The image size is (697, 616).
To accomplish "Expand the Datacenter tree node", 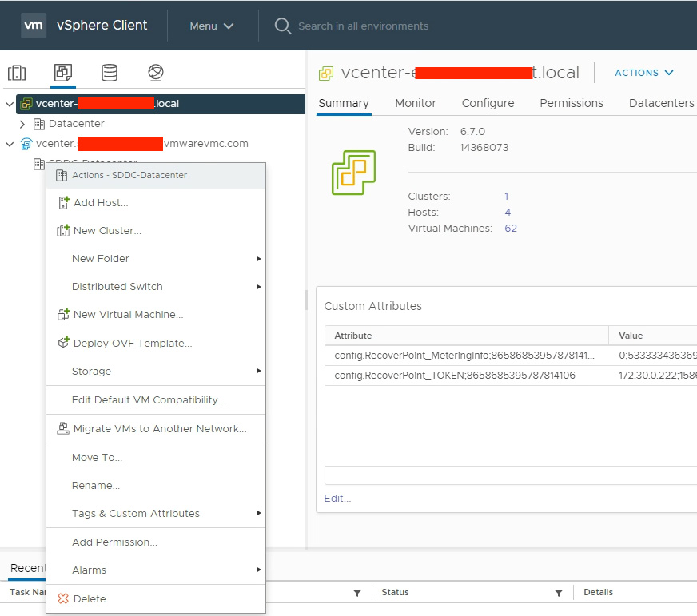I will [x=22, y=124].
